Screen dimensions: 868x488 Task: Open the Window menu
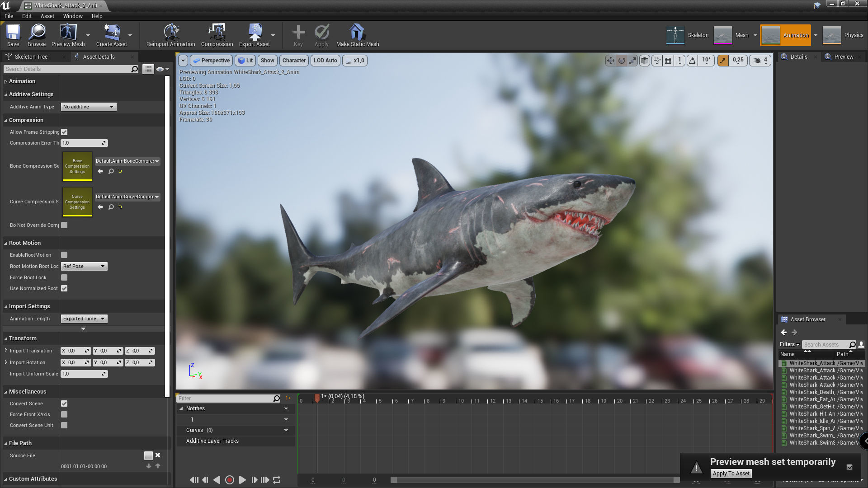[x=73, y=16]
